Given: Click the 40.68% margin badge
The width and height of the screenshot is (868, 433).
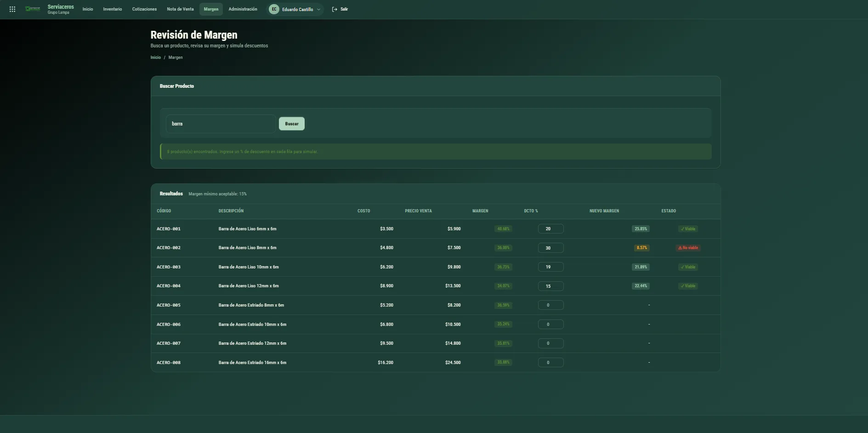Looking at the screenshot, I should pyautogui.click(x=503, y=228).
